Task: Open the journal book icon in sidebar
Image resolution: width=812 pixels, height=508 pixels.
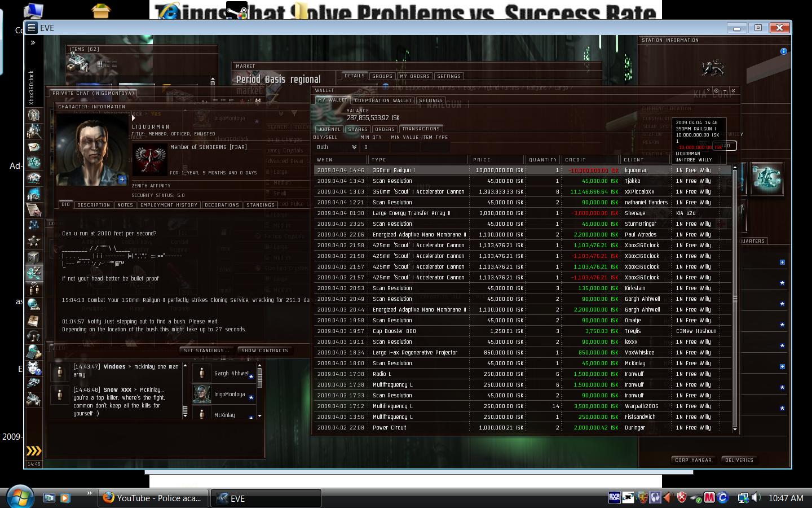Action: point(34,321)
